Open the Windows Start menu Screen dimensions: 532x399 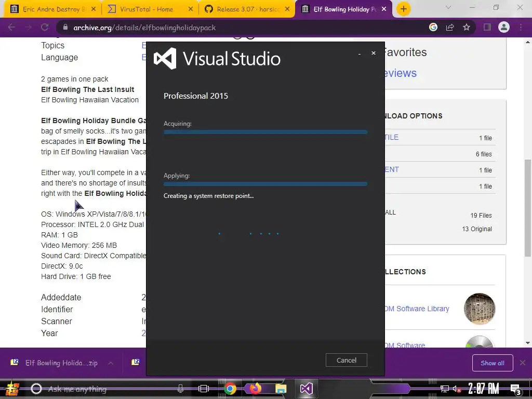pos(12,389)
